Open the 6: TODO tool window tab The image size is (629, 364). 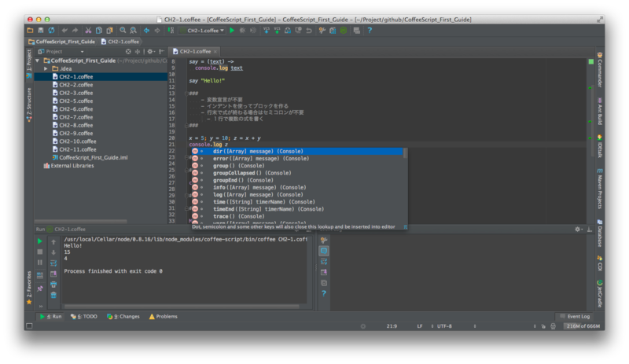coord(84,317)
